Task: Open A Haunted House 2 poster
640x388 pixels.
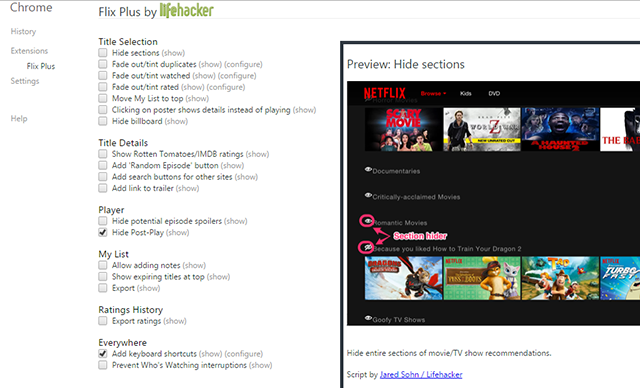Action: (560, 129)
